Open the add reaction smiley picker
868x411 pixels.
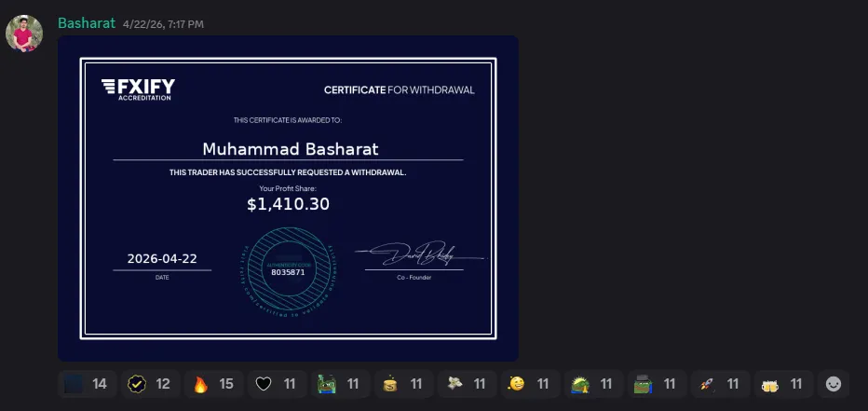pos(834,384)
